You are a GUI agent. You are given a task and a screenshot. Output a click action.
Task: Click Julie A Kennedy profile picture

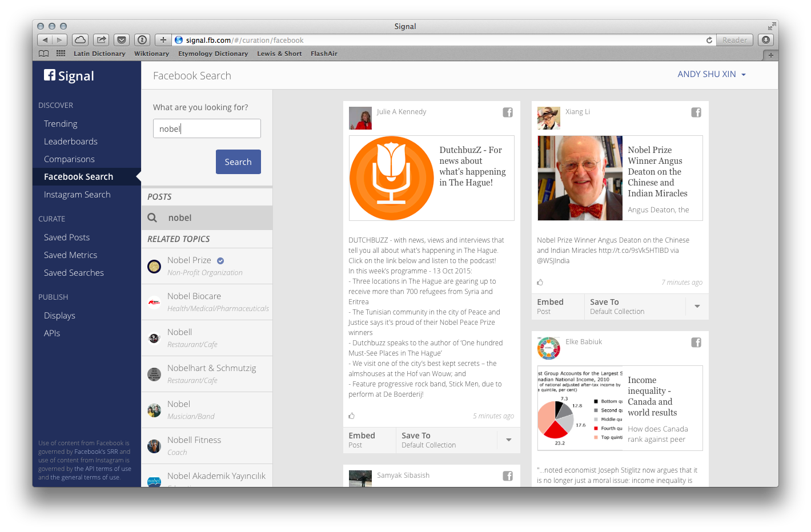click(x=360, y=118)
